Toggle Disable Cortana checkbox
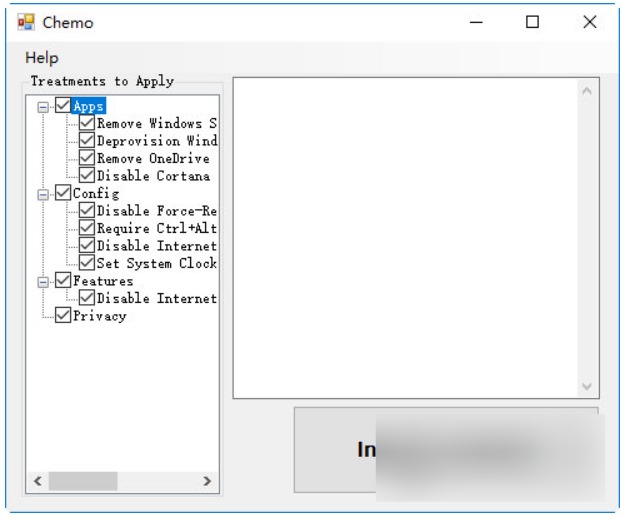This screenshot has width=625, height=517. click(x=86, y=176)
